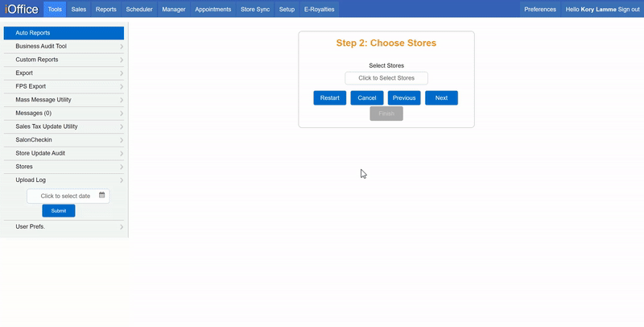Open Upload Log in the sidebar
Image resolution: width=644 pixels, height=327 pixels.
64,180
